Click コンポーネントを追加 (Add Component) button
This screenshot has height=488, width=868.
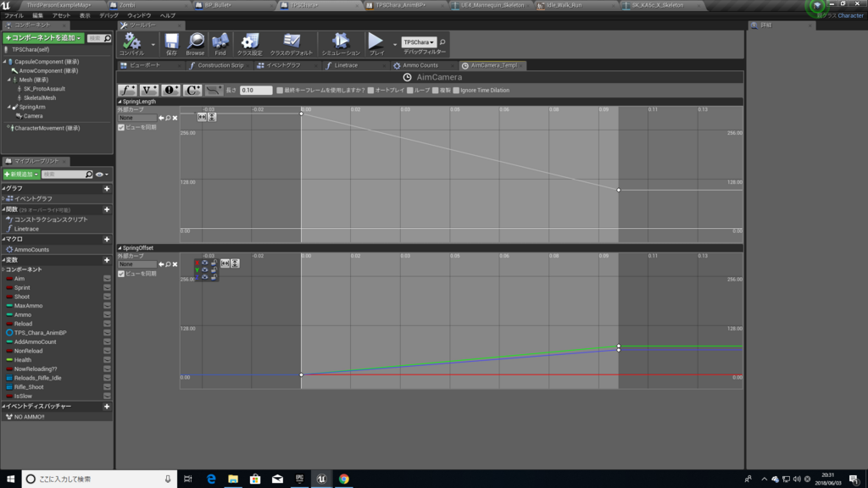pos(43,38)
